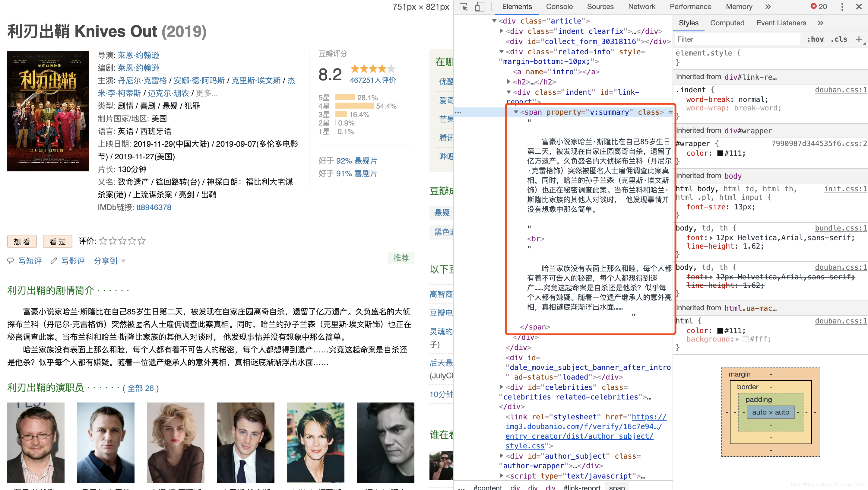
Task: Collapse the div class article node
Action: click(494, 21)
